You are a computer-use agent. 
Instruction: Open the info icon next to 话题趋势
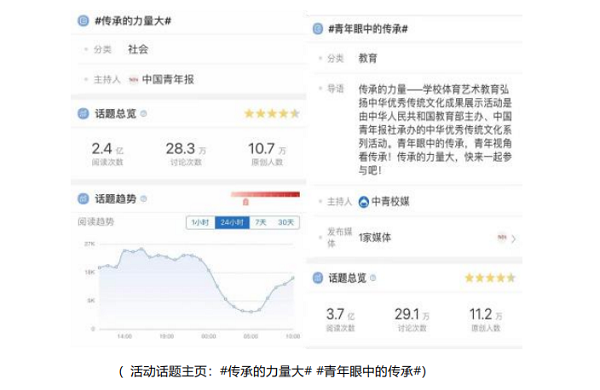[143, 199]
